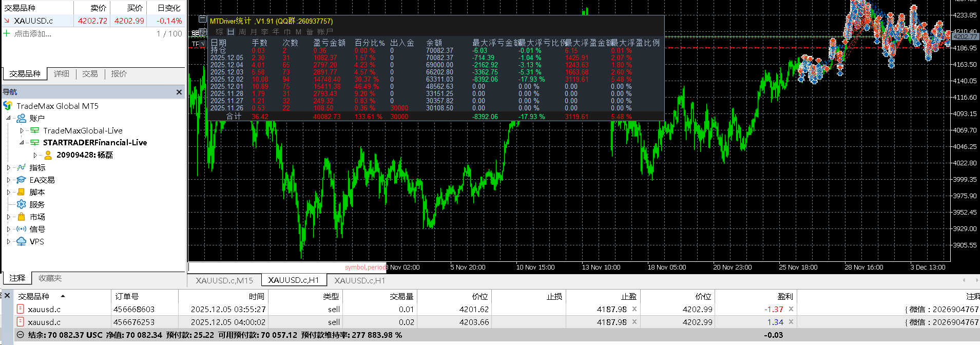Close the position with profit 1.34

pos(791,322)
